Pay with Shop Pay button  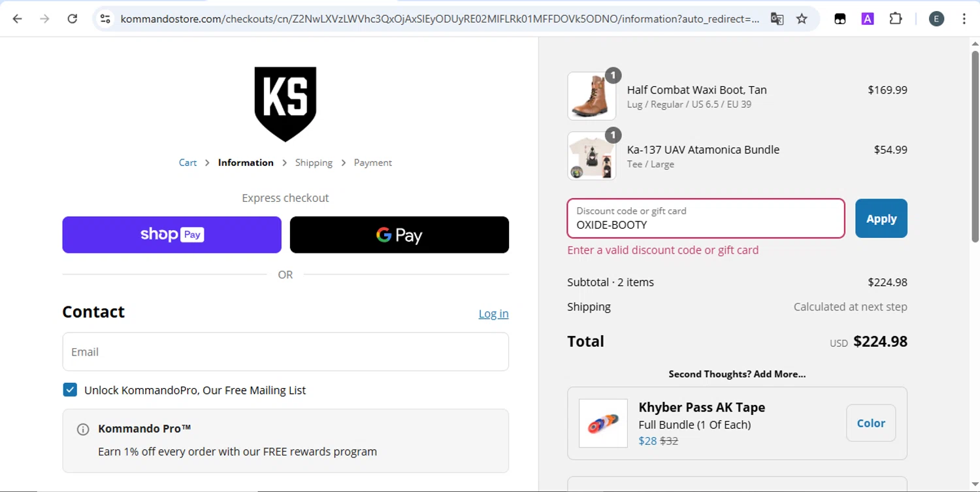point(172,235)
